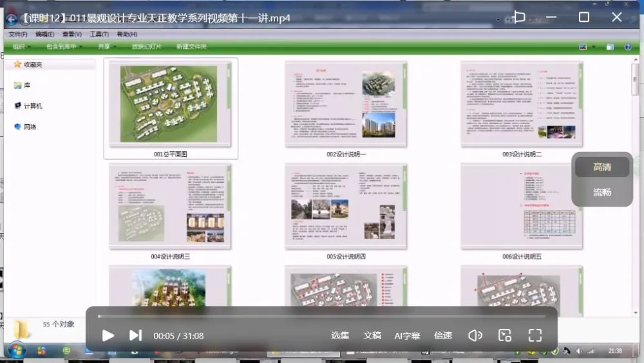Viewport: 644px width, 363px height.
Task: Expand the 组织 toolbar dropdown
Action: coord(21,47)
